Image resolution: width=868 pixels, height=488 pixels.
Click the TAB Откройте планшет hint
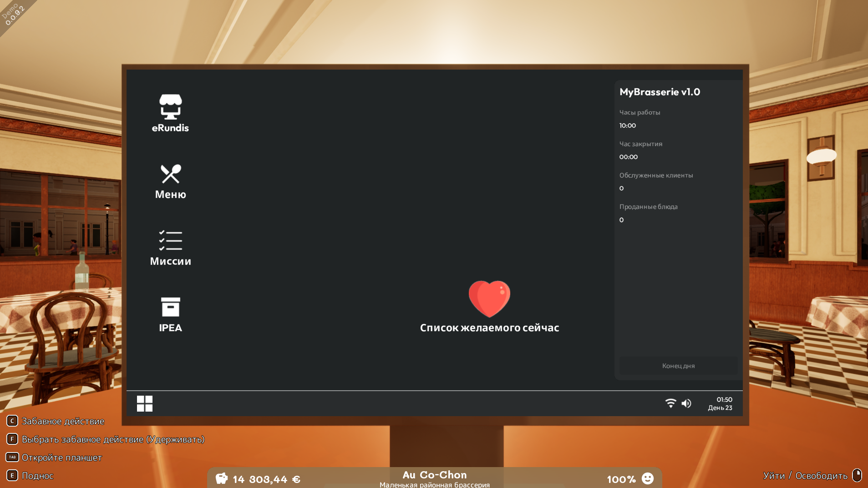tap(54, 458)
